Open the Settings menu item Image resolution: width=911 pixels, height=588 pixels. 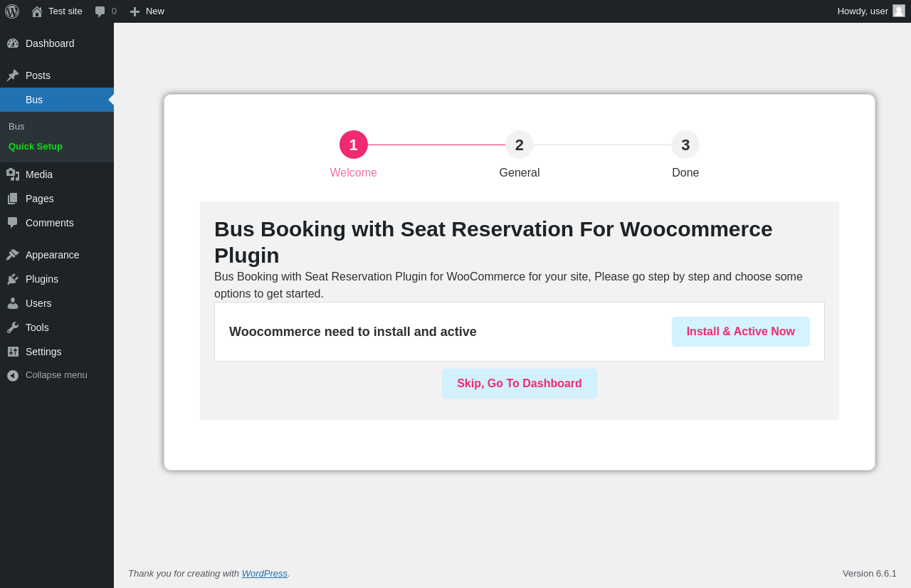43,352
